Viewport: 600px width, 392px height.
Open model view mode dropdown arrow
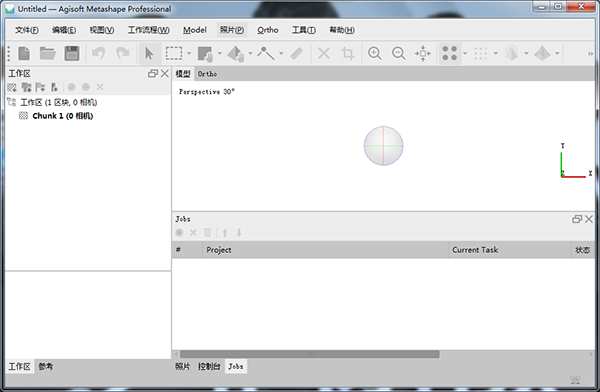click(527, 53)
